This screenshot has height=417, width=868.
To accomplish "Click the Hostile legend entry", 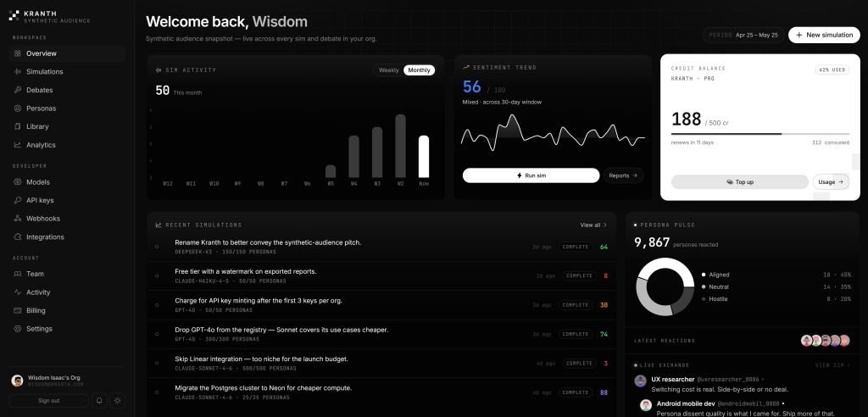I will click(776, 299).
